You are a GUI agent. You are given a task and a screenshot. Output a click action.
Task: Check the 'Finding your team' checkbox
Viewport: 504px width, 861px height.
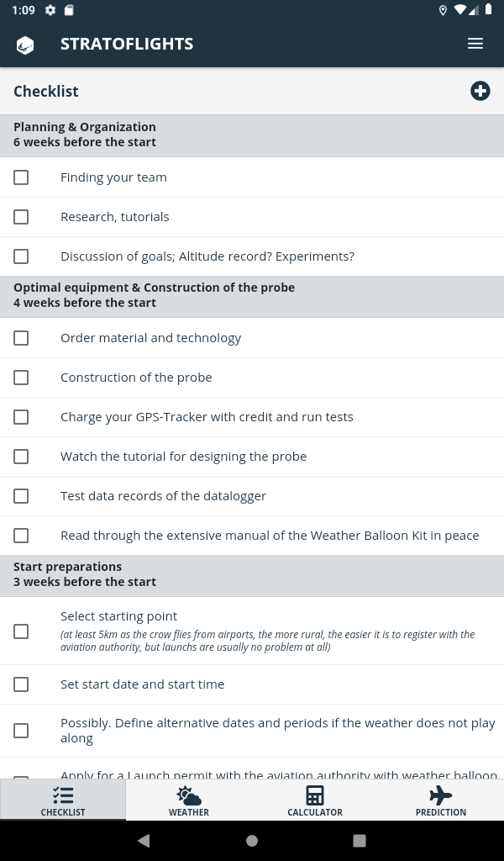pos(21,177)
